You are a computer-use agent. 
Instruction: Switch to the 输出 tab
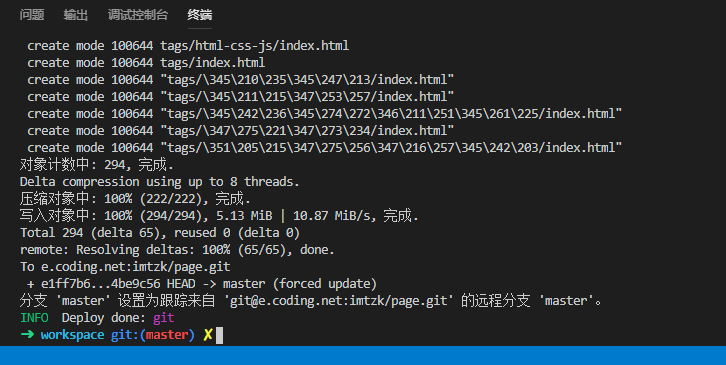(x=75, y=15)
